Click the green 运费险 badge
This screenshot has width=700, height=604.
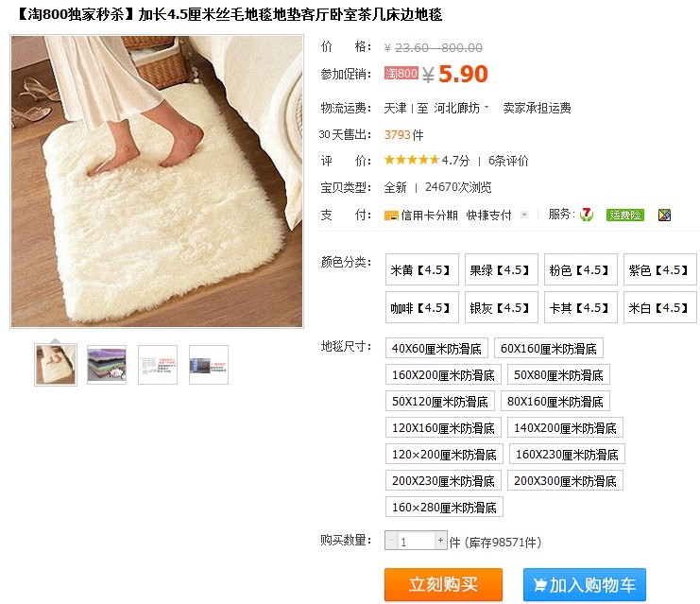pos(625,215)
